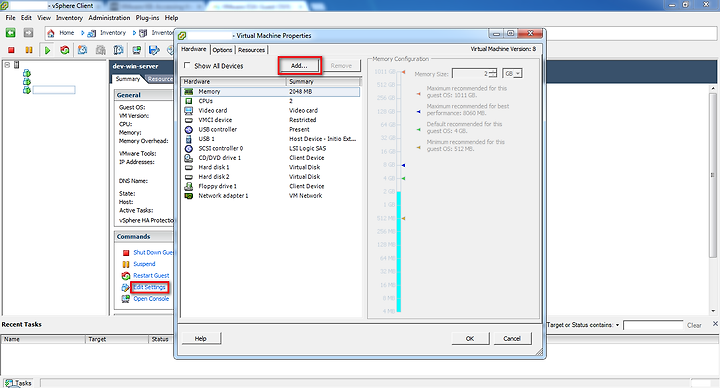The width and height of the screenshot is (720, 388).
Task: Enable the Show All Devices checkbox
Action: point(187,65)
